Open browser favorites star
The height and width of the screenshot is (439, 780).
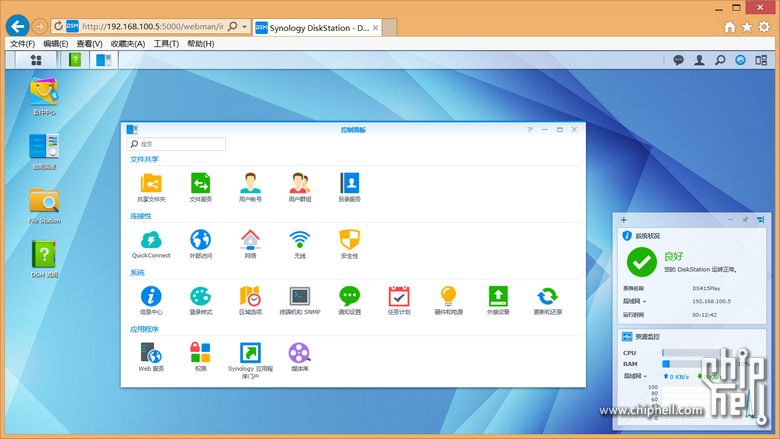coord(747,27)
